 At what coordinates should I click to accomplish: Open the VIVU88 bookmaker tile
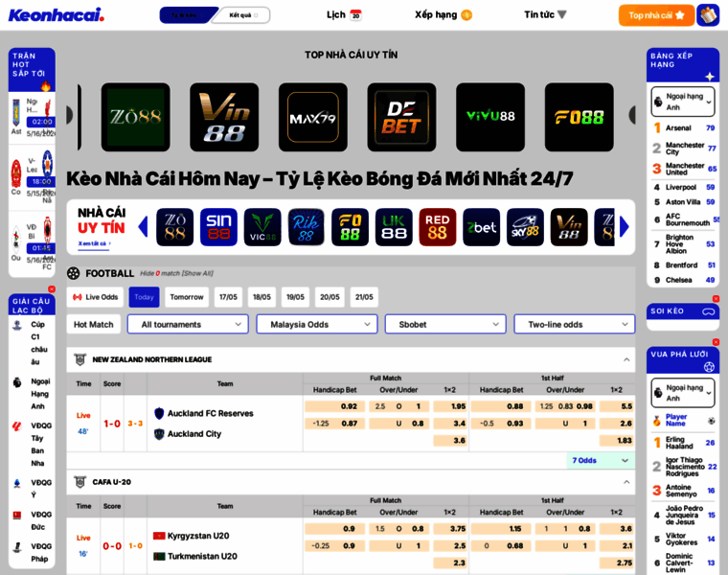click(x=490, y=117)
